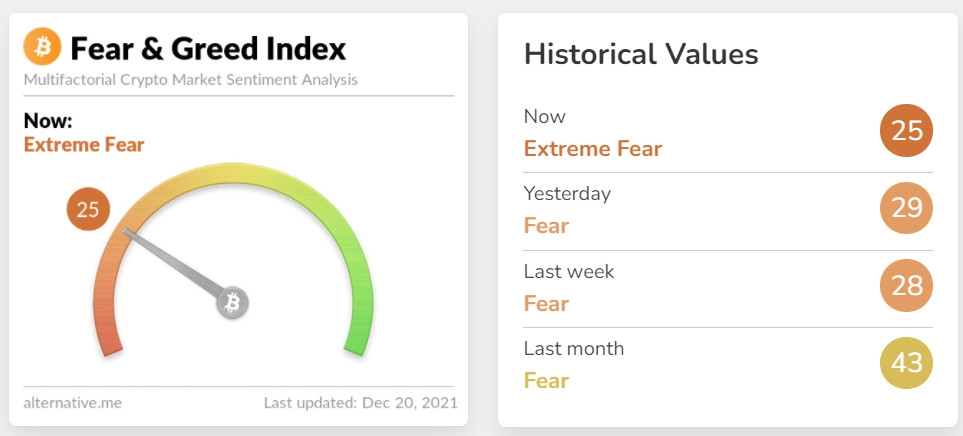The image size is (963, 436).
Task: Click the 28 circle for Last week
Action: 906,286
